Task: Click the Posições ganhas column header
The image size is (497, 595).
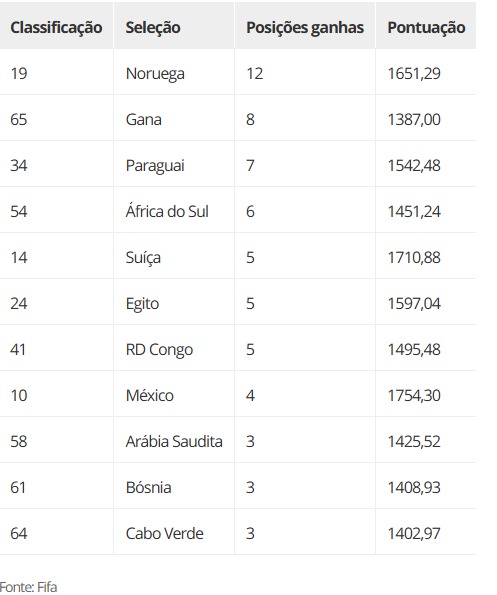Action: click(x=305, y=28)
